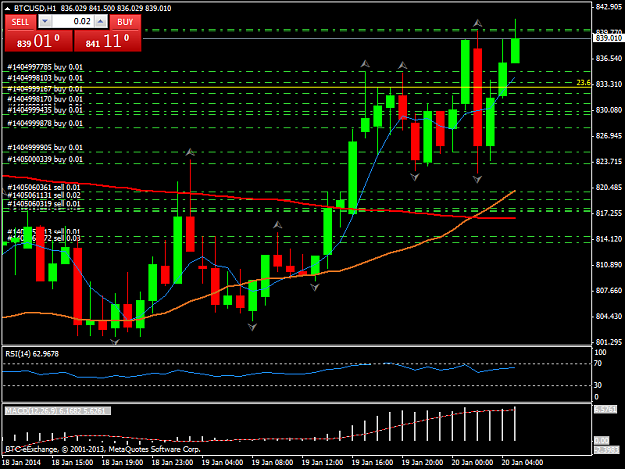625x469 pixels.
Task: Click the 807.660 price scale value
Action: [x=609, y=290]
